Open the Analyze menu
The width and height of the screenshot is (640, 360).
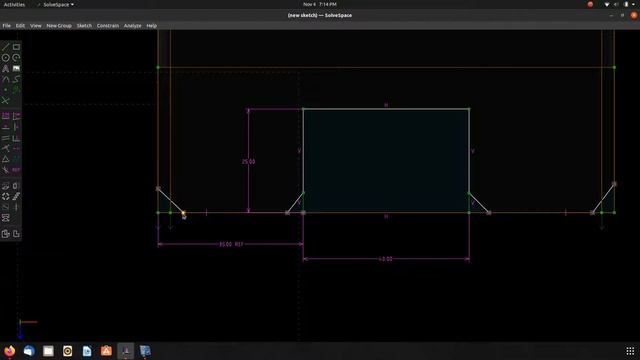click(132, 26)
